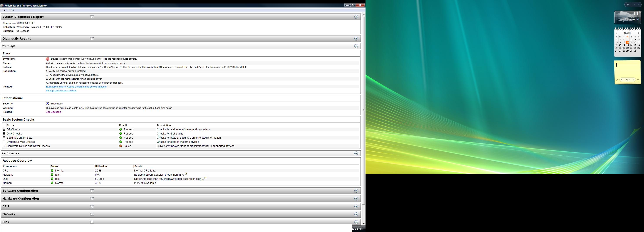The width and height of the screenshot is (644, 232).
Task: Expand System Service Checks tree row
Action: [x=4, y=142]
